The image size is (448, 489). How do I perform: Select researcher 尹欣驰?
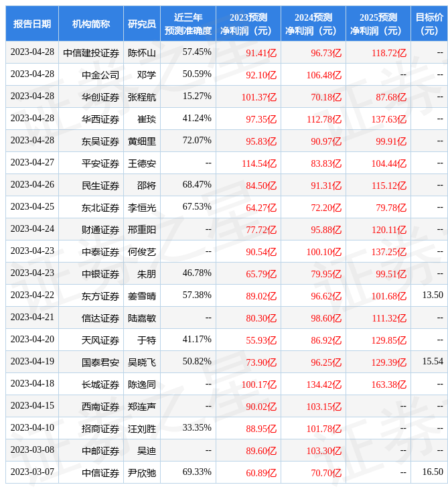click(x=142, y=474)
